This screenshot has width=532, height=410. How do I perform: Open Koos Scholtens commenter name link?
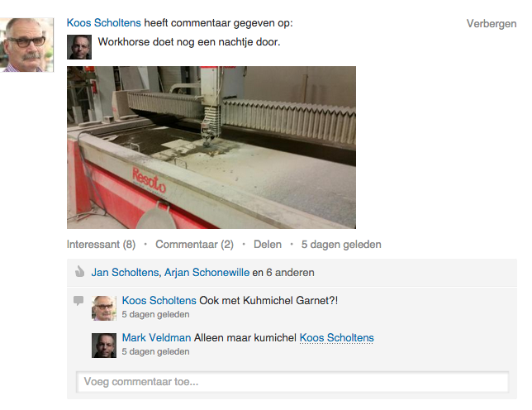tap(159, 300)
